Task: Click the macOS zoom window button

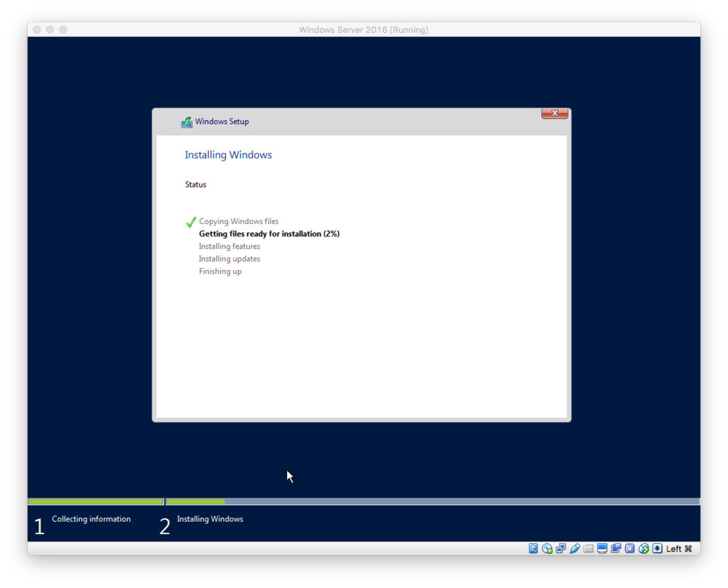Action: coord(63,30)
